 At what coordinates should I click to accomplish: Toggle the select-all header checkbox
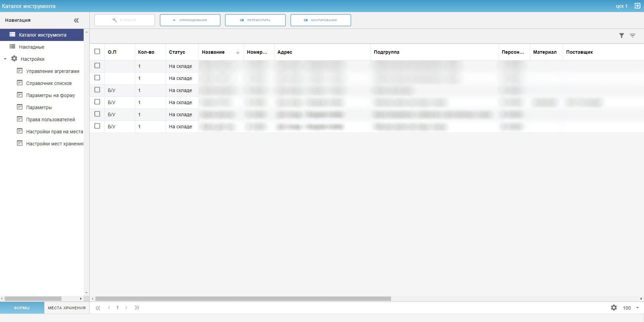pos(97,52)
